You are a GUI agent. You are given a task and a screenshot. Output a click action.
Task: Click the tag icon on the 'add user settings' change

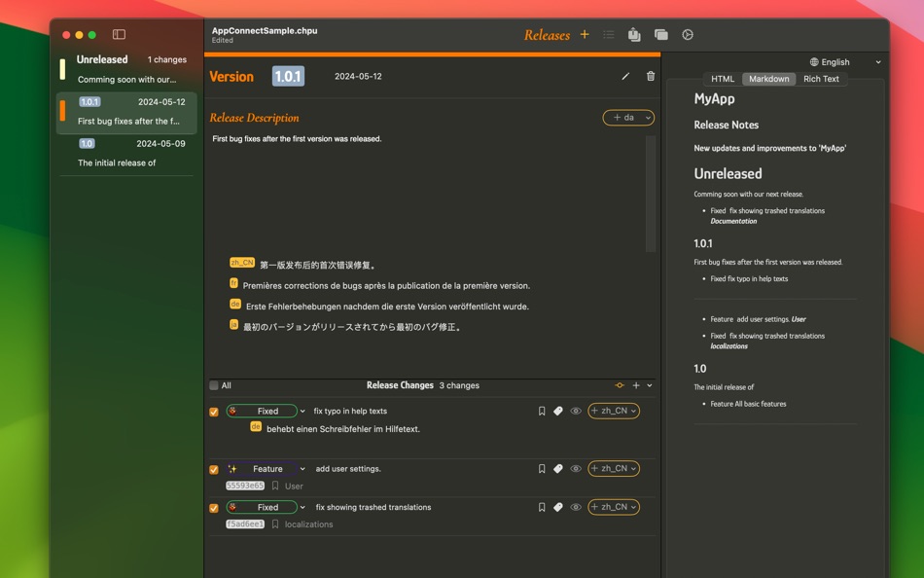556,468
